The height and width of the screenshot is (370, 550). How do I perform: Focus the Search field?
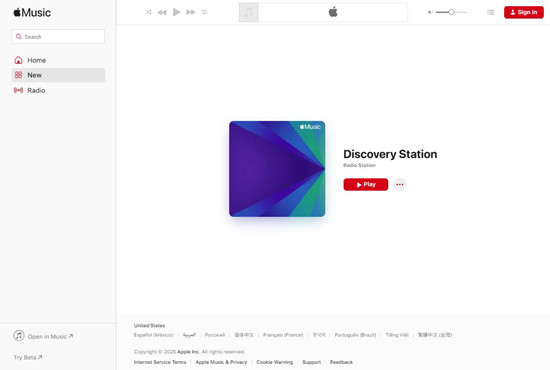coord(58,37)
